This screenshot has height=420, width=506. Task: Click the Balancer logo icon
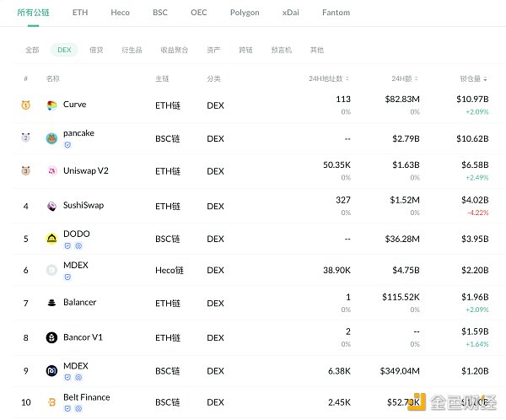pos(52,303)
